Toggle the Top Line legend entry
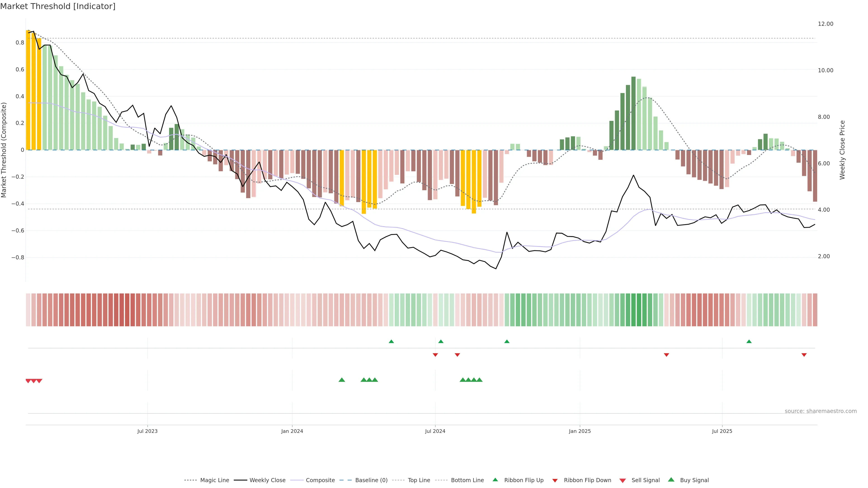Image resolution: width=868 pixels, height=488 pixels. pyautogui.click(x=419, y=480)
